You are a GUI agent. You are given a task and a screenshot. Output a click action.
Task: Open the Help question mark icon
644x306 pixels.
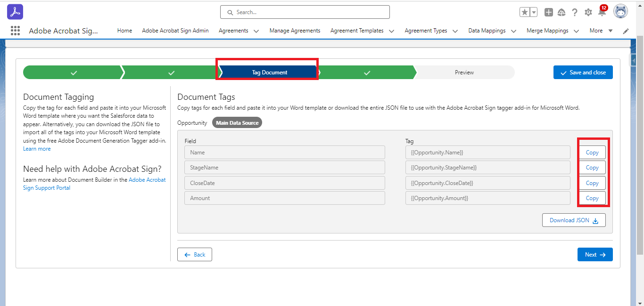click(575, 12)
